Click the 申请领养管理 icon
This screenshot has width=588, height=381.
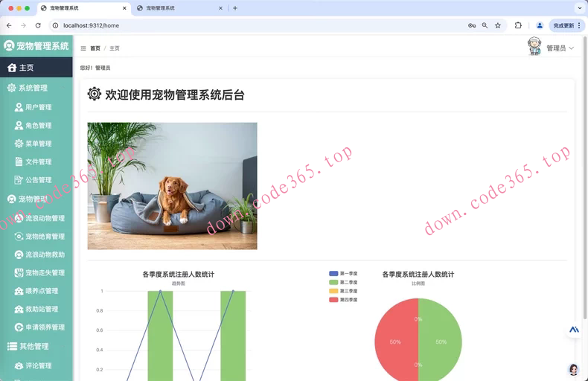click(x=19, y=327)
